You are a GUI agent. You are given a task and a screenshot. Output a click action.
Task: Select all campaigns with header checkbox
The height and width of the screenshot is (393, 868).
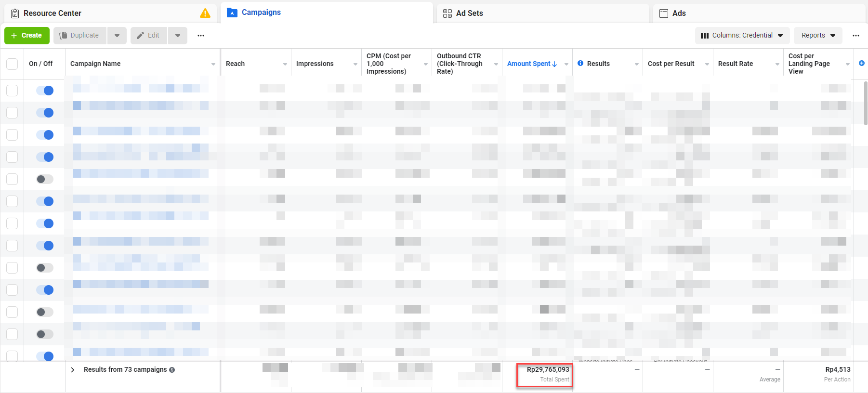(12, 64)
